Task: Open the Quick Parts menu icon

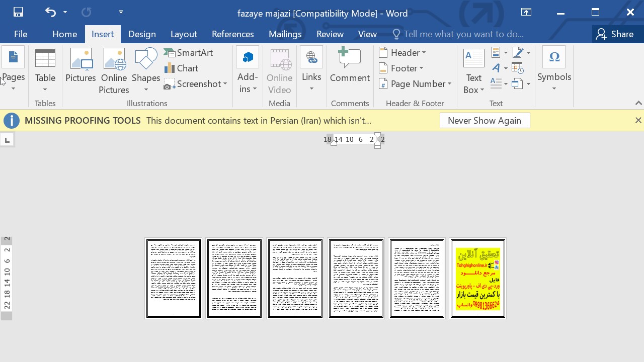Action: [x=499, y=53]
